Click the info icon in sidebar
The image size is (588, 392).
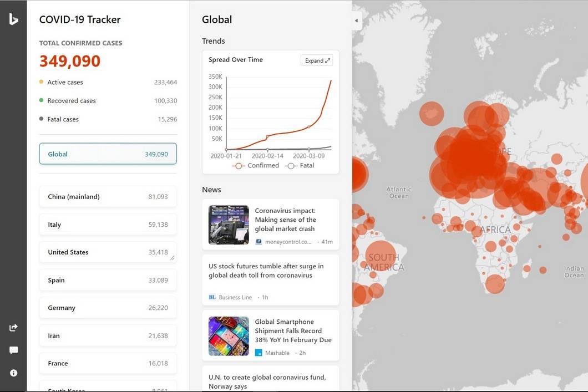click(13, 373)
